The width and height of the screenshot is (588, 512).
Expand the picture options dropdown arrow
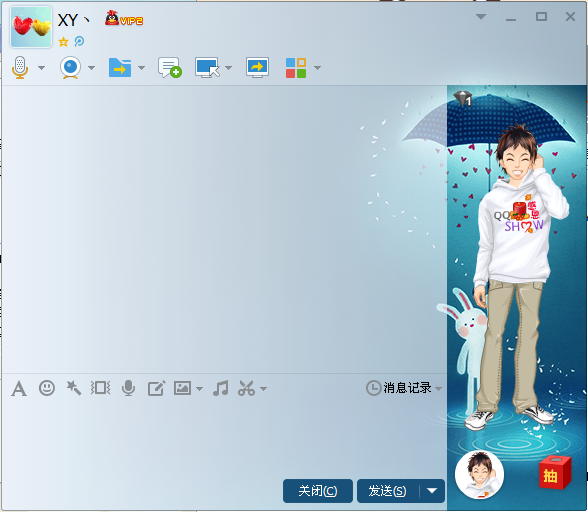[x=200, y=389]
